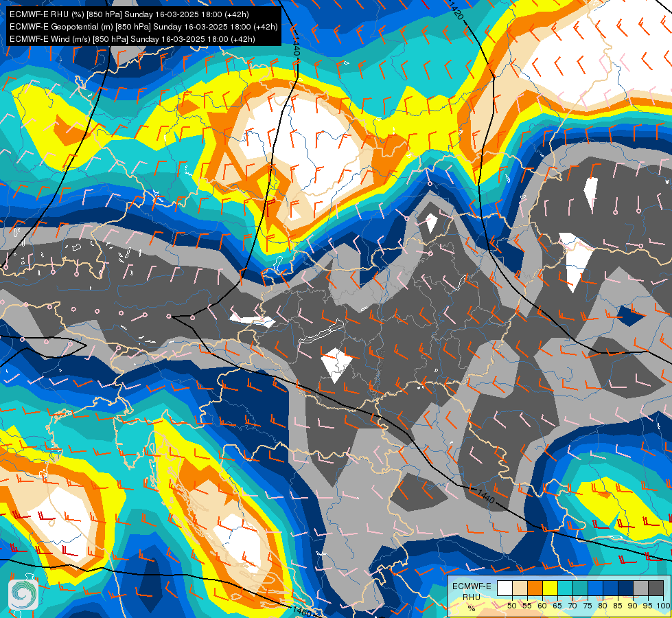Select the bright blue 75-80% legend swatch
This screenshot has height=618, width=672.
(596, 588)
